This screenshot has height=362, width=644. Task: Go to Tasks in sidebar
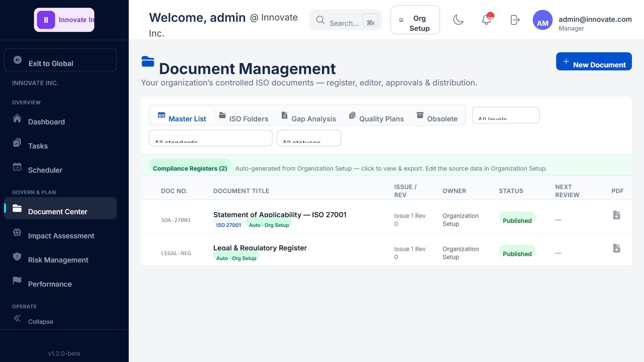coord(60,143)
